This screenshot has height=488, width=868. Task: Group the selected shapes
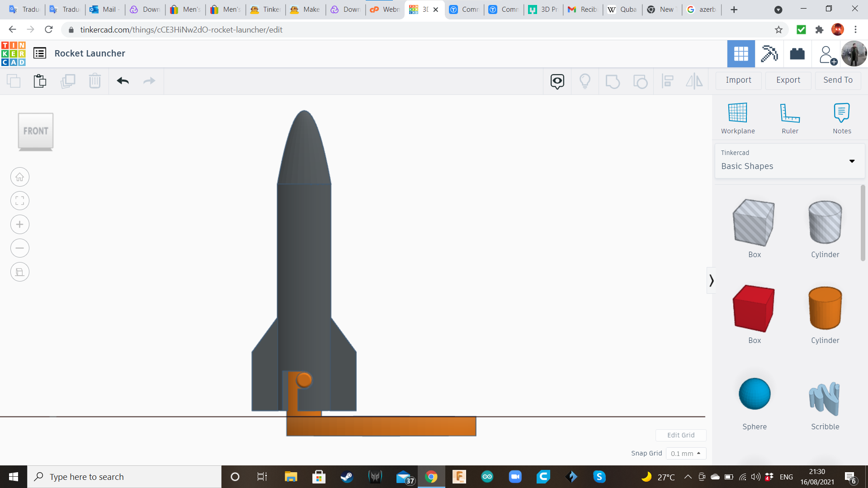point(613,81)
